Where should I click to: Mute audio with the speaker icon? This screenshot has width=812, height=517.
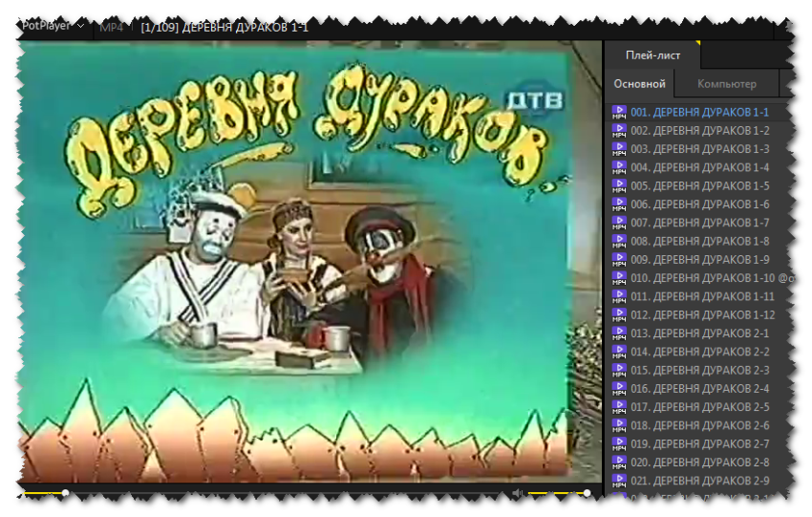(516, 493)
